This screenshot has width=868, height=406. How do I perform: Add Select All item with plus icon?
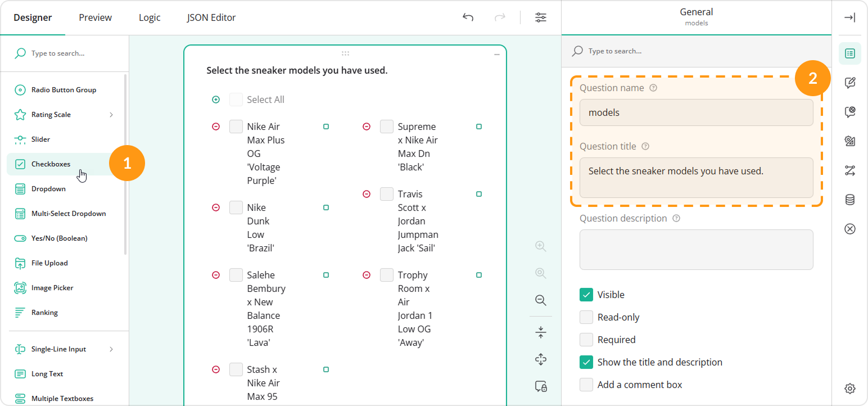216,100
